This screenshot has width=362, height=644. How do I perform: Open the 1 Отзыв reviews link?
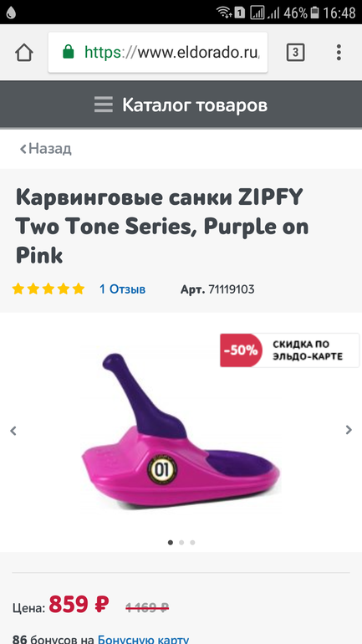122,289
